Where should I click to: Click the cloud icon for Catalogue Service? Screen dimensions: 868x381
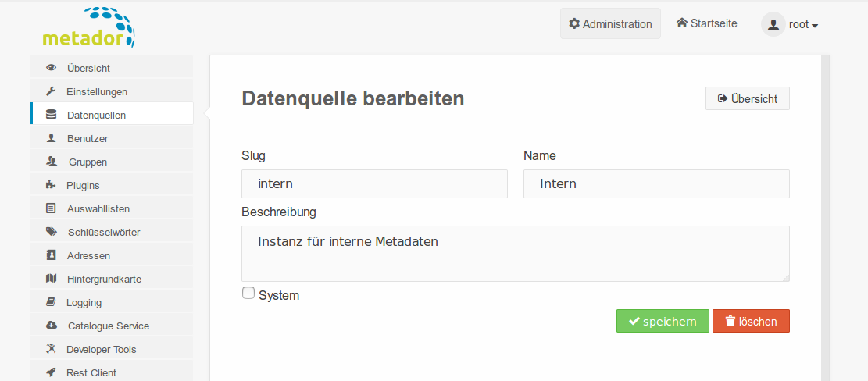click(x=51, y=326)
